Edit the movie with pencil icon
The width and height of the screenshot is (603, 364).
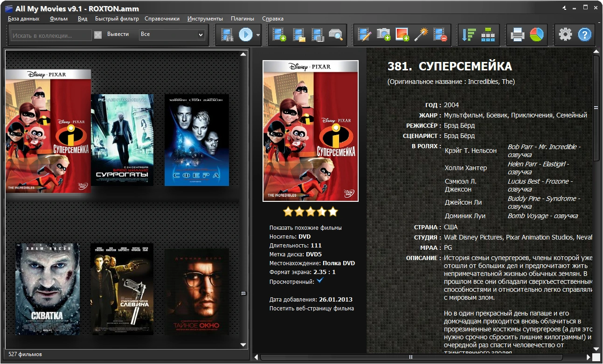pyautogui.click(x=364, y=35)
